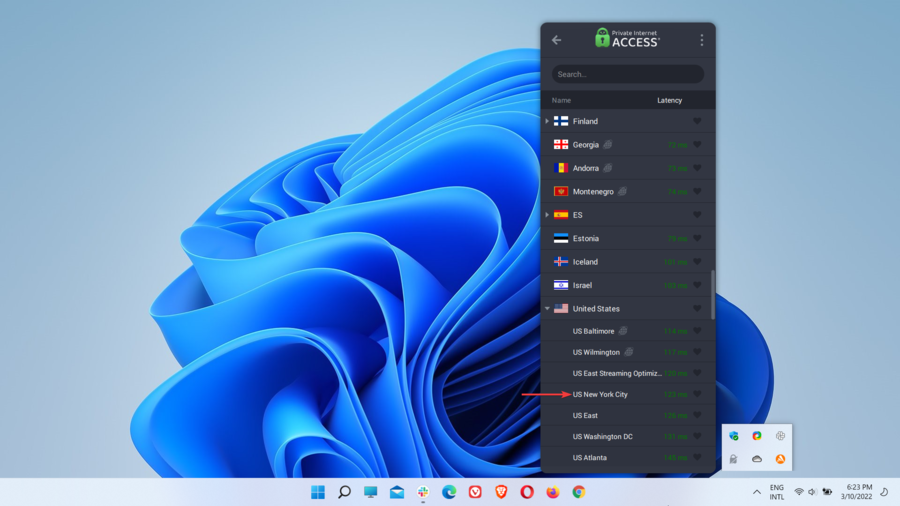
Task: Click the Slack icon on the taskbar
Action: click(423, 492)
